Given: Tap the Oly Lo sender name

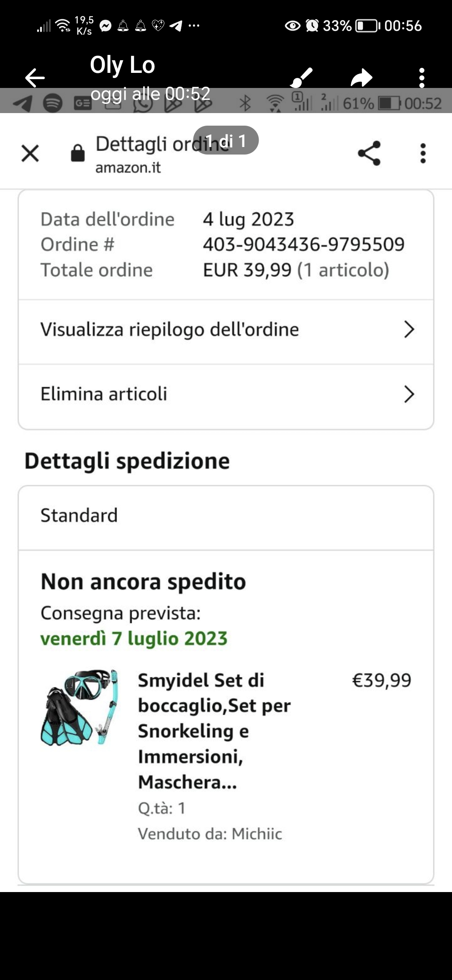Looking at the screenshot, I should point(123,65).
